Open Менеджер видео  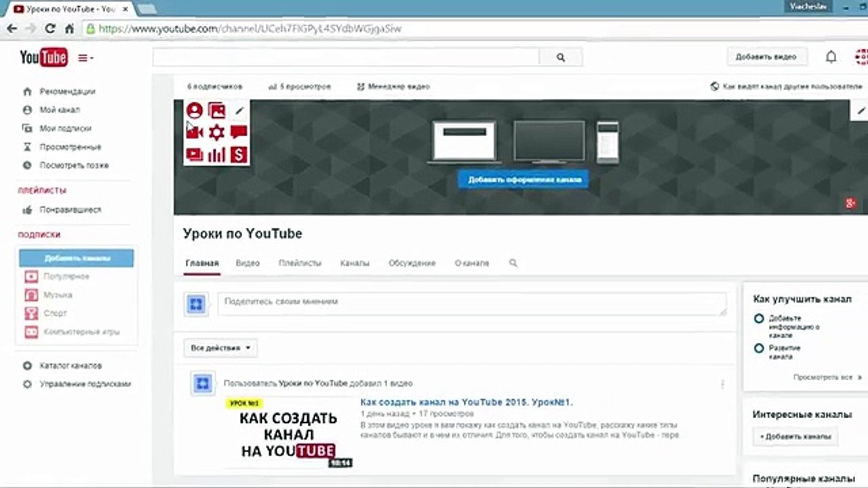click(x=393, y=87)
